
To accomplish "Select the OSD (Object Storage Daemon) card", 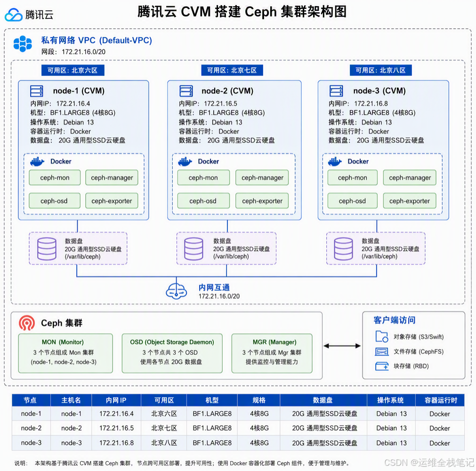I will pyautogui.click(x=172, y=353).
